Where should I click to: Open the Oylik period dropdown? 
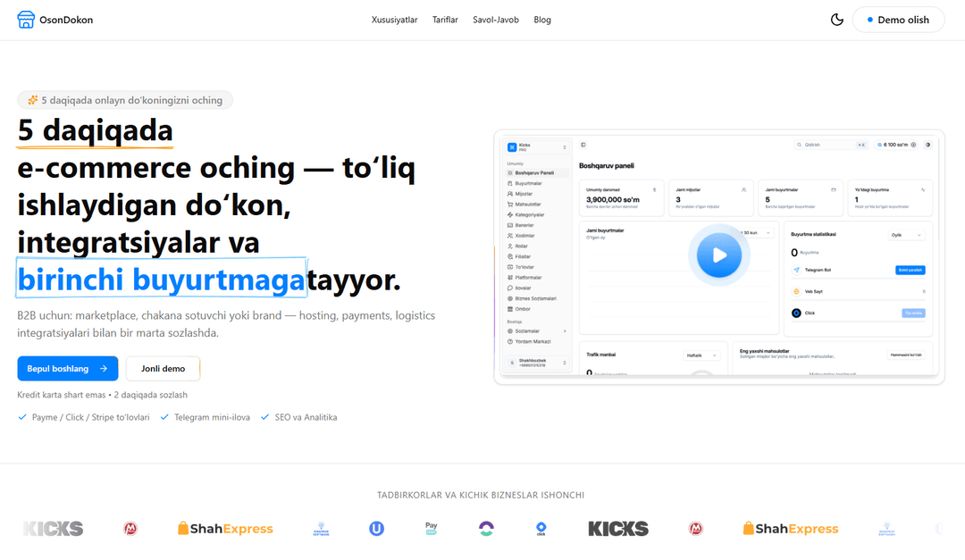pyautogui.click(x=905, y=235)
